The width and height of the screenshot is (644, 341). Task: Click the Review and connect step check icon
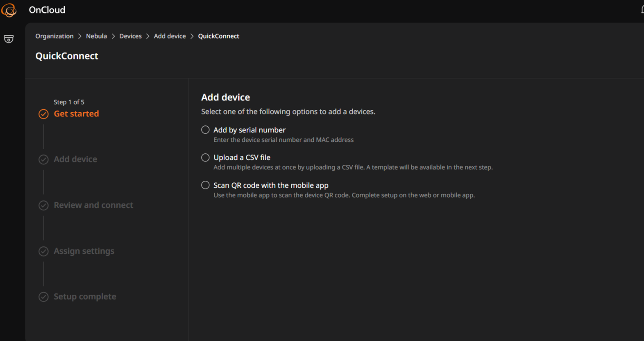(43, 205)
